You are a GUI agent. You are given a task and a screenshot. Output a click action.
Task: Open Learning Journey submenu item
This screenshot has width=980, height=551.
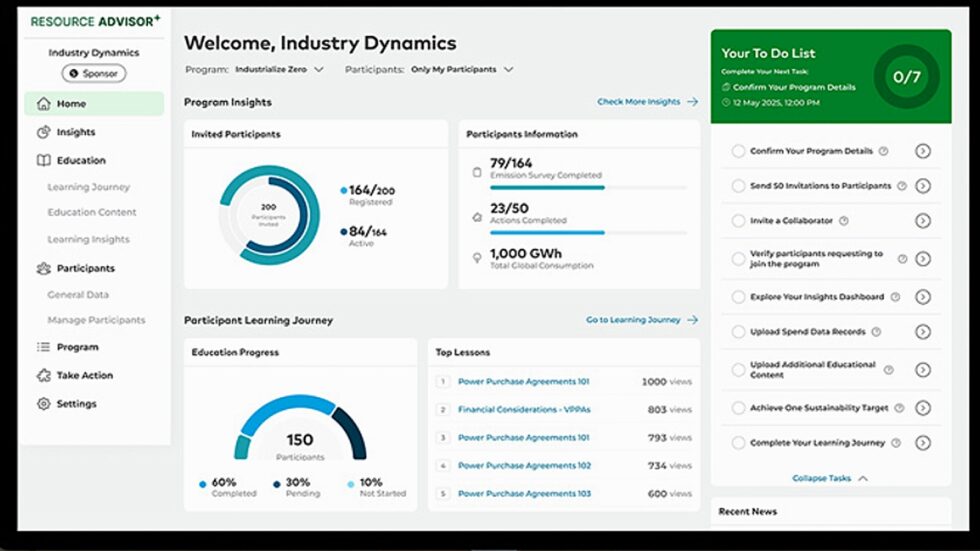[88, 187]
